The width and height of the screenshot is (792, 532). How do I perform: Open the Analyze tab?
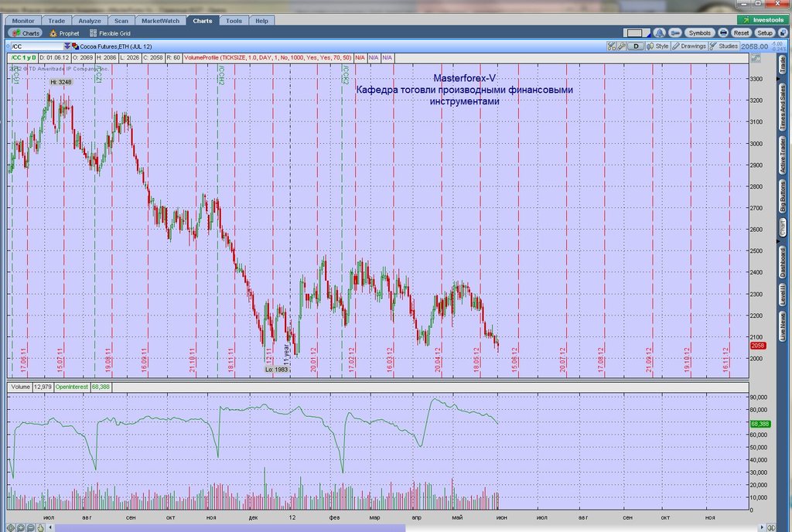pyautogui.click(x=90, y=21)
